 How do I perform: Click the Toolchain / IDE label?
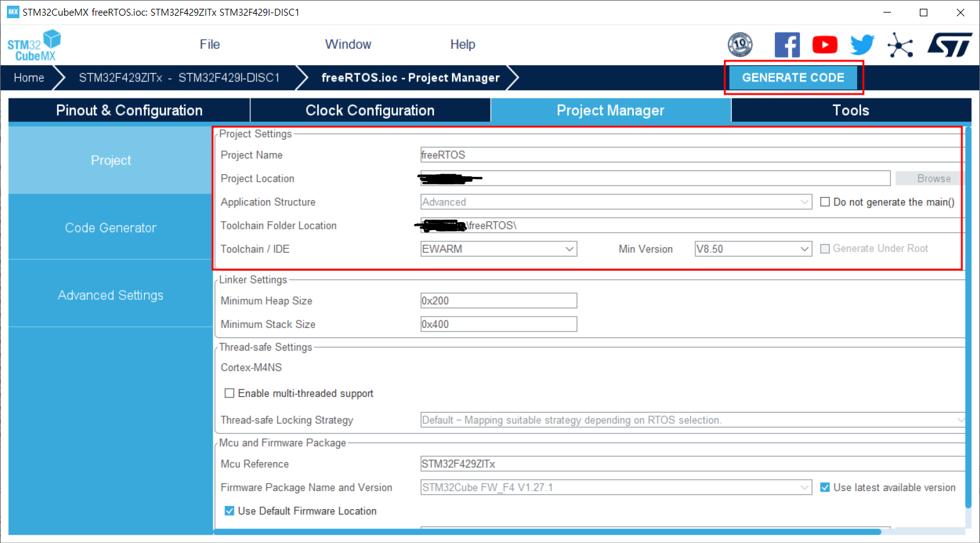[x=255, y=249]
